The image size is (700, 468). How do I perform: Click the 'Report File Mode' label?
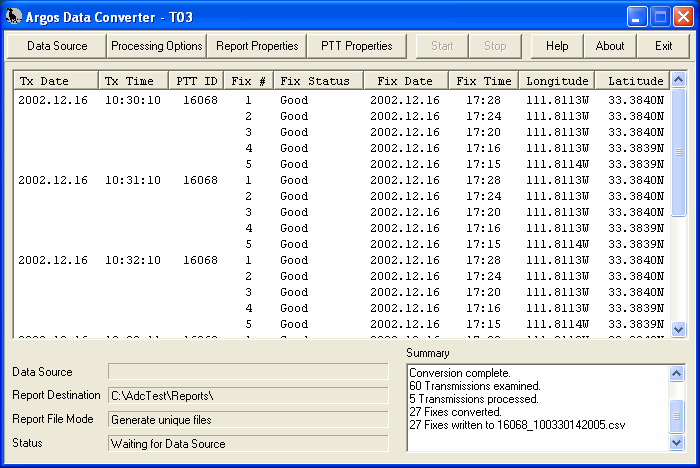coord(53,419)
